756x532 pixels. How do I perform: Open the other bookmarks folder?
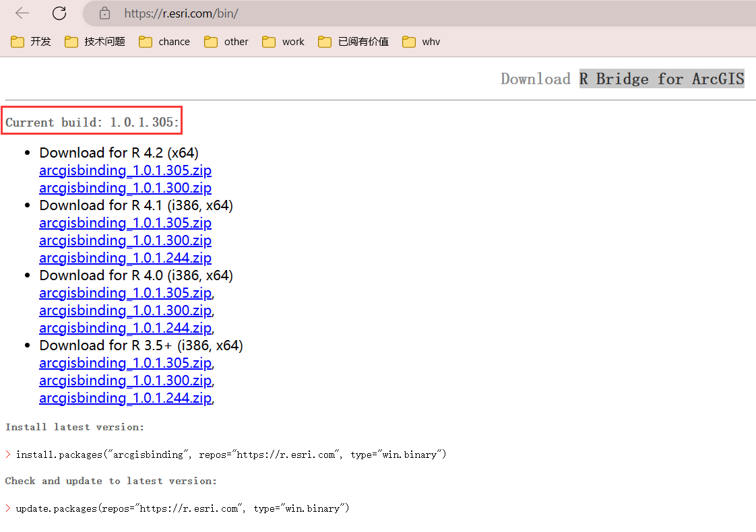(x=226, y=42)
